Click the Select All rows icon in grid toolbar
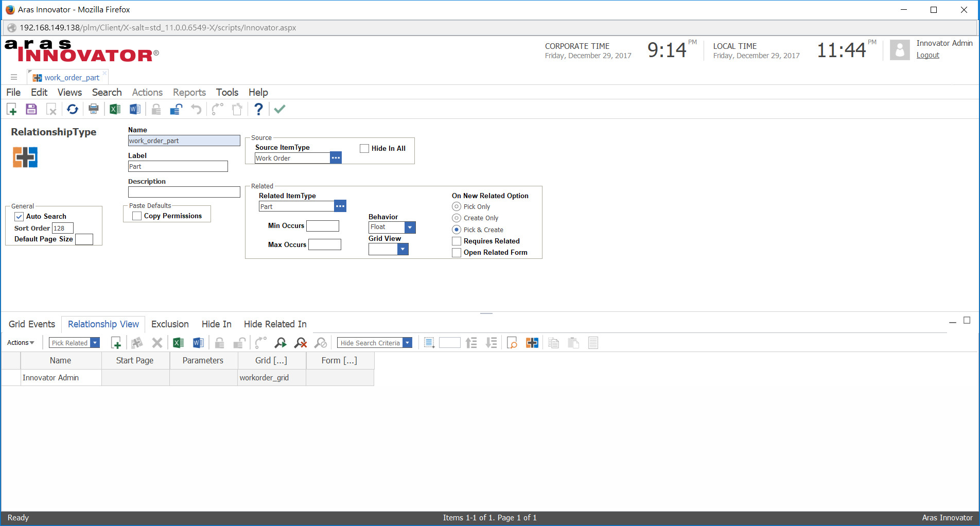 click(429, 343)
